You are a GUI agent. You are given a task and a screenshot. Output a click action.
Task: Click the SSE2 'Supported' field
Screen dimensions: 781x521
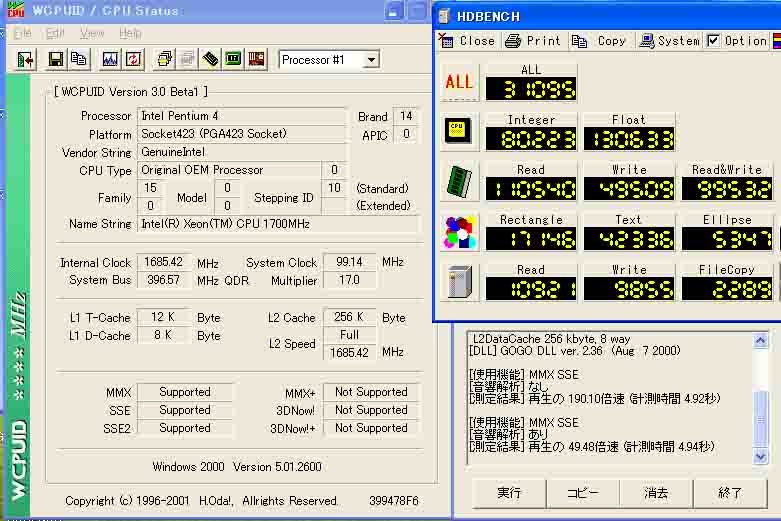[185, 428]
